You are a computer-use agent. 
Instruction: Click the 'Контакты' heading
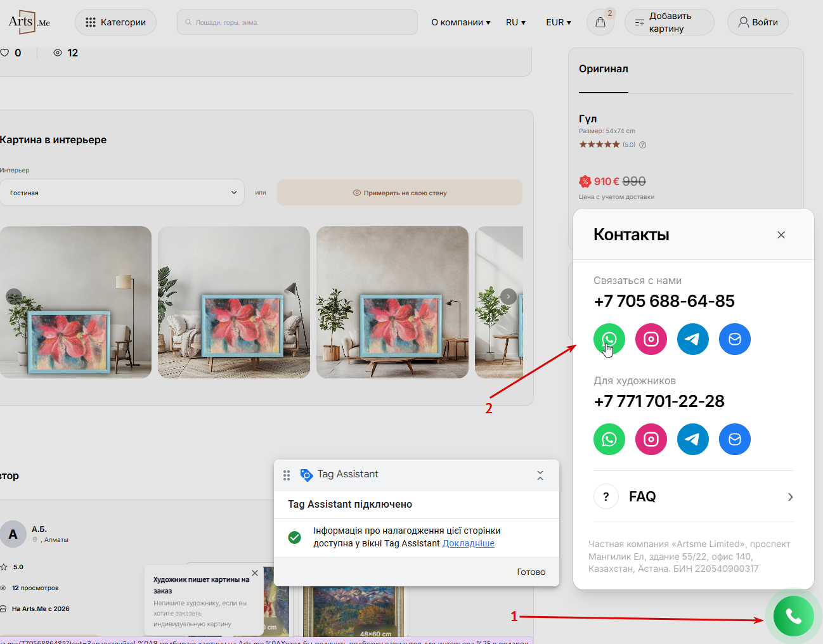pyautogui.click(x=632, y=235)
